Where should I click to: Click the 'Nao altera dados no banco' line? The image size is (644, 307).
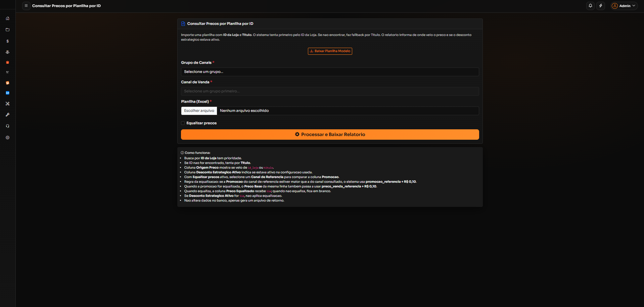click(234, 201)
